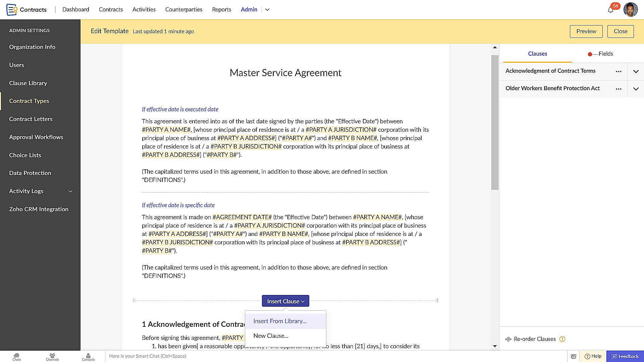
Task: Open the Admin chevron dropdown
Action: pos(267,10)
